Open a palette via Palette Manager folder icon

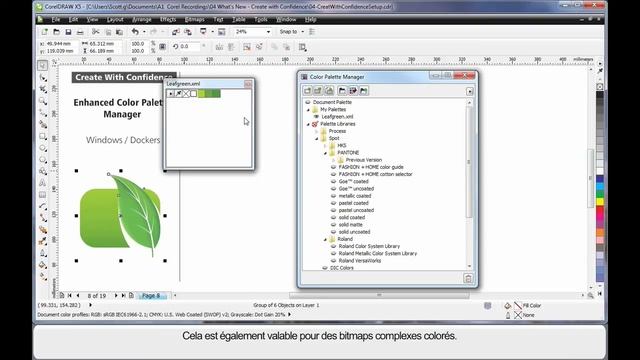pyautogui.click(x=342, y=91)
